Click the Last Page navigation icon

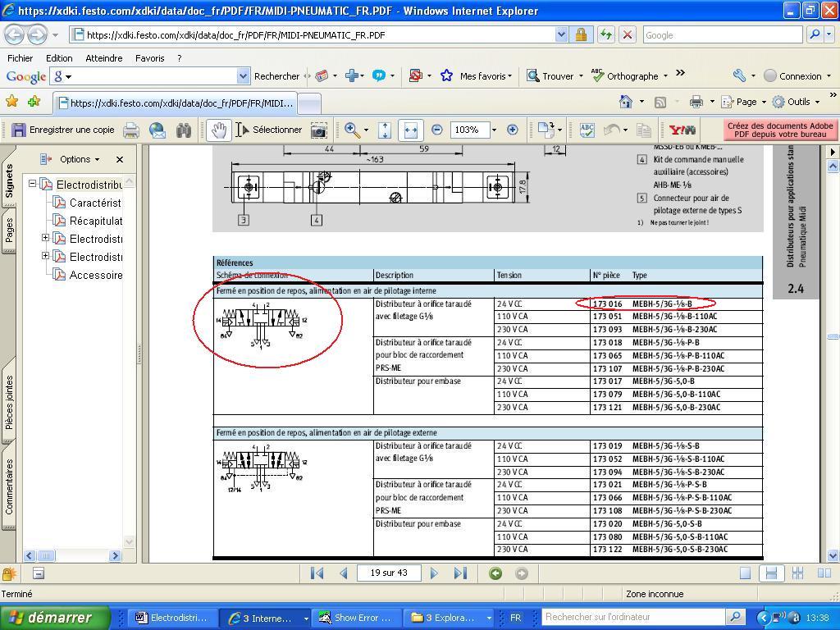tap(460, 573)
